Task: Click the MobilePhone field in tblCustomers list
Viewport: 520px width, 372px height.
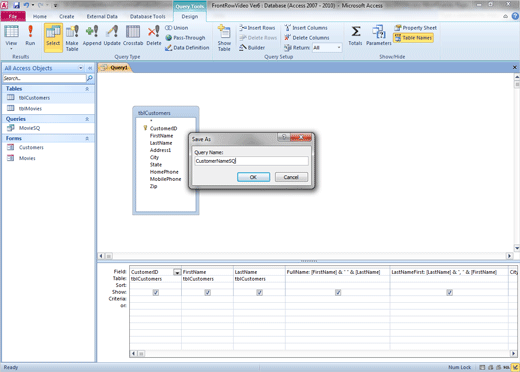Action: coord(165,179)
